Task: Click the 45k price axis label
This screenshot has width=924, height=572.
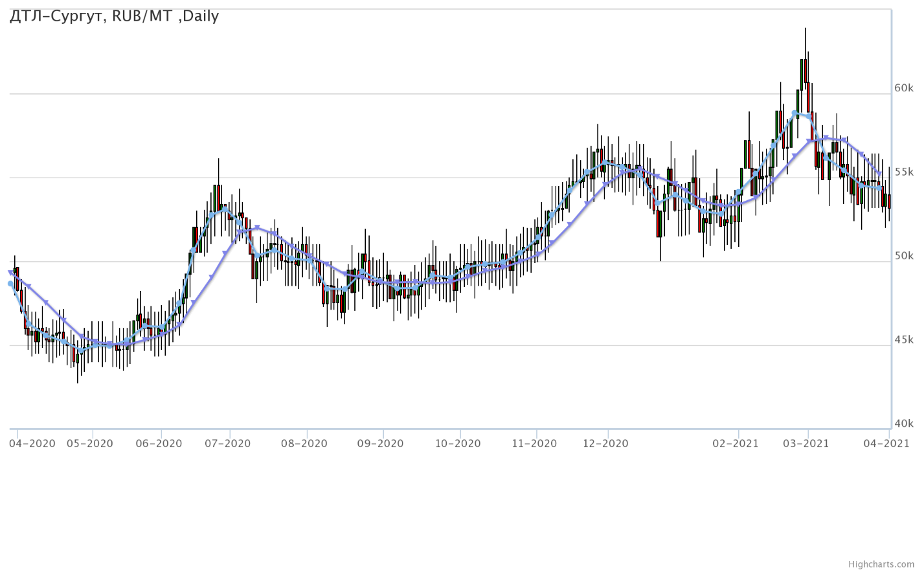Action: pyautogui.click(x=903, y=340)
